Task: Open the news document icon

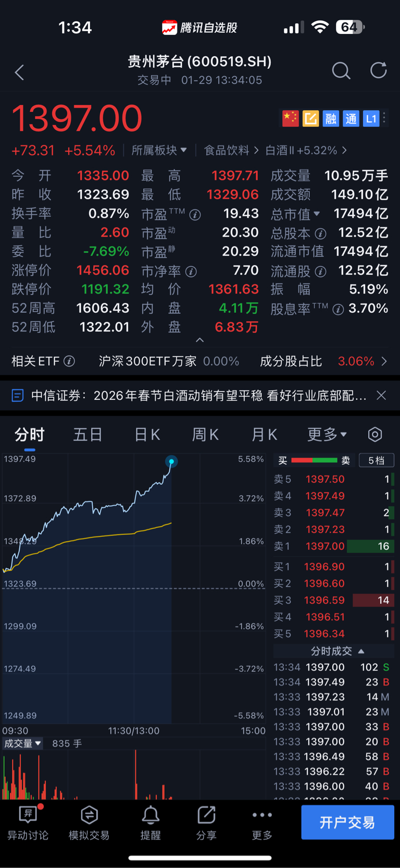Action: click(x=17, y=396)
